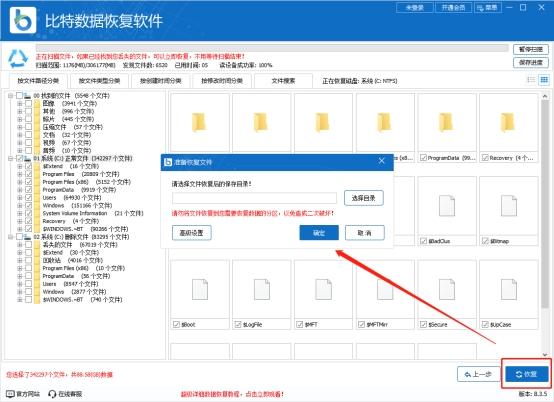The height and width of the screenshot is (402, 554).
Task: Select the $Secure file icon
Action: [447, 289]
